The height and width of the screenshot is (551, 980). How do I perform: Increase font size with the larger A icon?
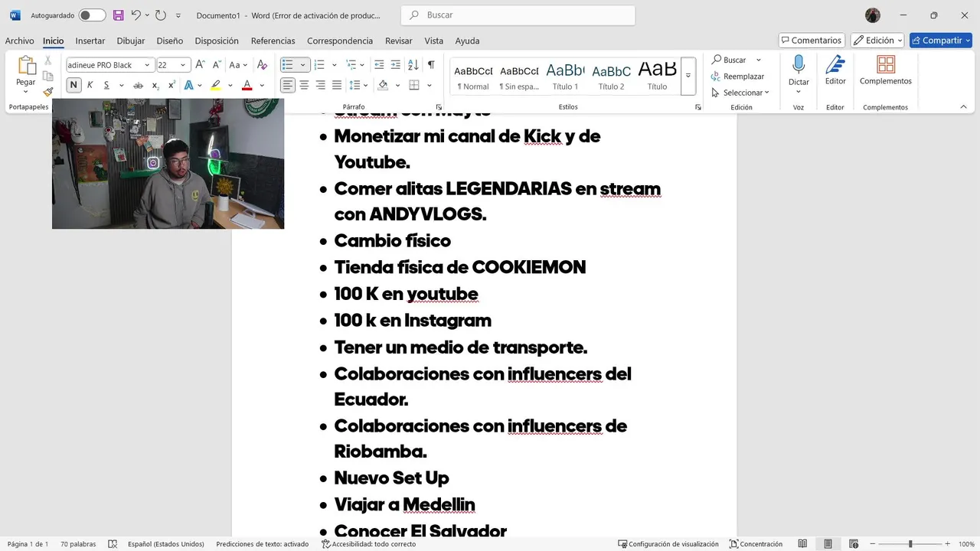(x=200, y=65)
